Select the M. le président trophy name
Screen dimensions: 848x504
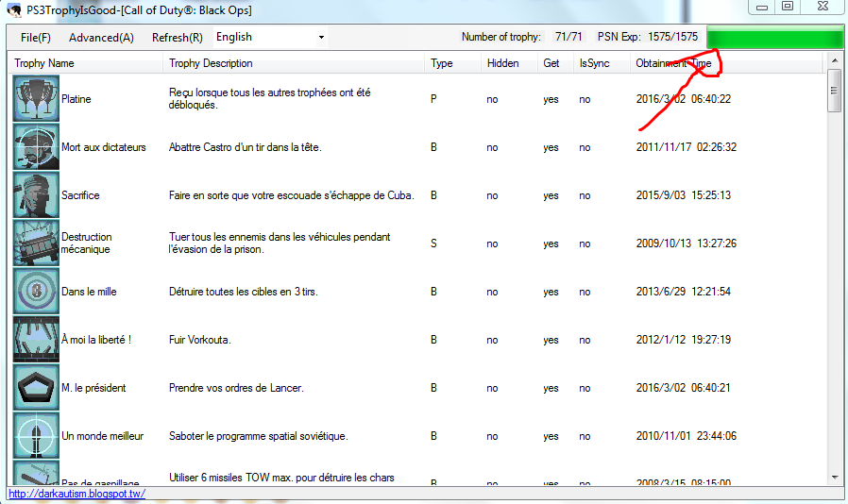(93, 388)
